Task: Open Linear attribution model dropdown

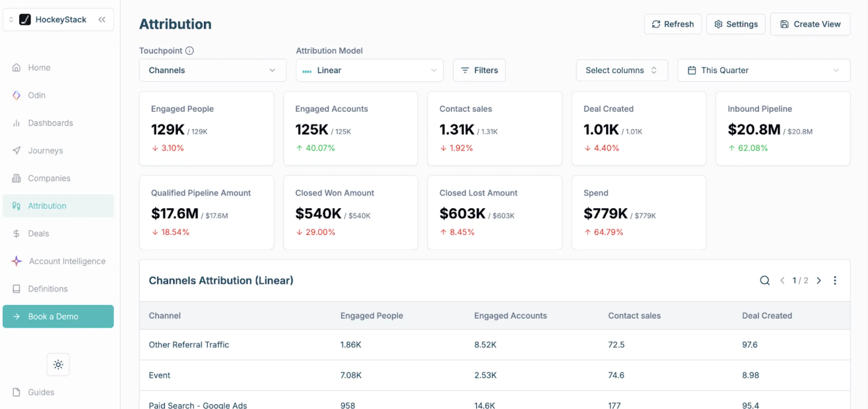Action: coord(369,70)
